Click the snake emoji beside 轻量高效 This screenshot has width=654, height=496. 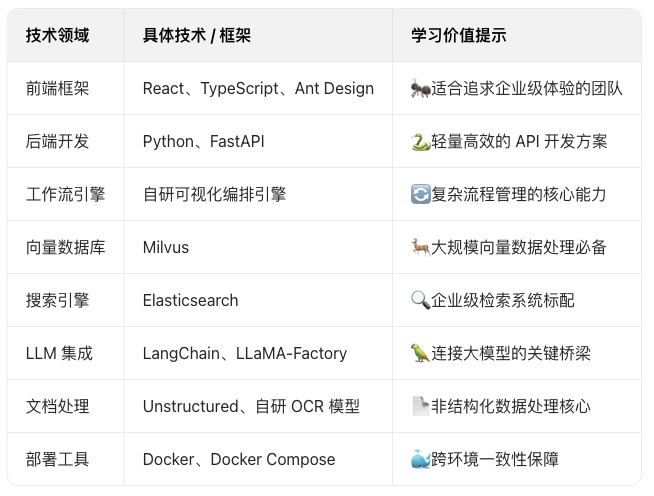[420, 142]
